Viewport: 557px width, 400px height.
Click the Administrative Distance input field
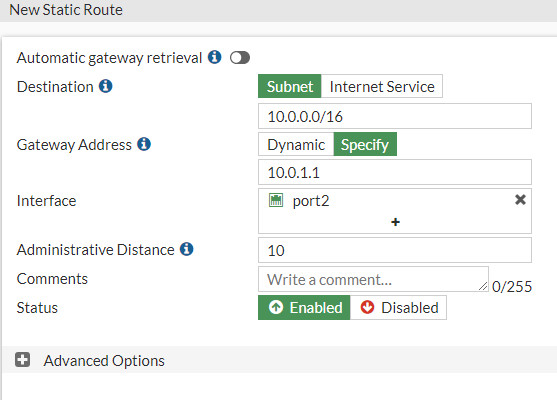pos(395,250)
